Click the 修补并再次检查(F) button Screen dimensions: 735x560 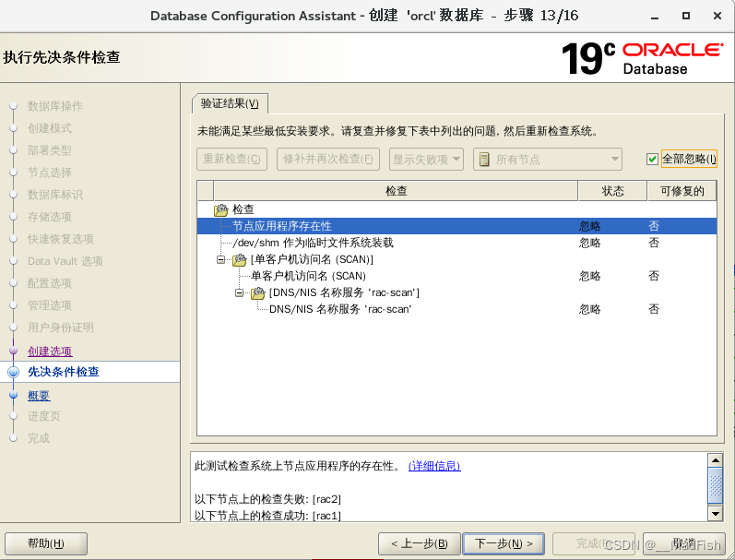(x=327, y=160)
